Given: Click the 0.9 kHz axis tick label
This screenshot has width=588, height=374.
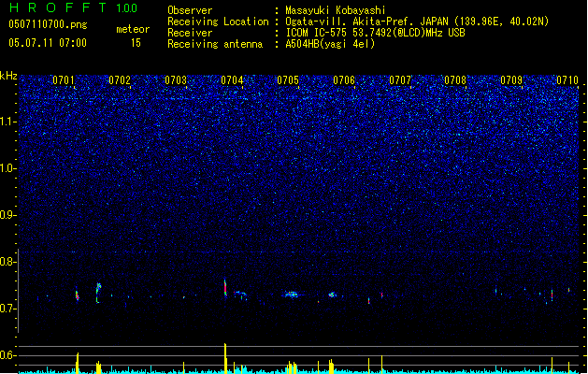Looking at the screenshot, I should (x=8, y=215).
